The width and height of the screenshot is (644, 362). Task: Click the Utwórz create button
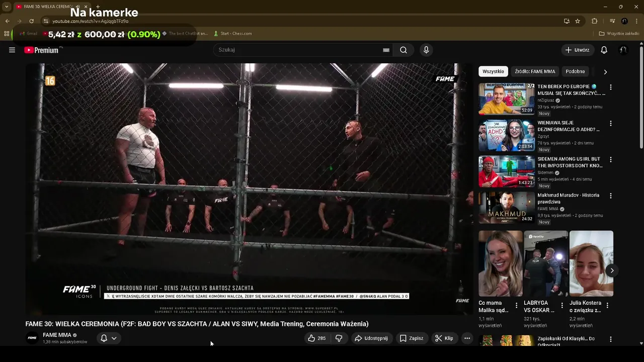(578, 50)
